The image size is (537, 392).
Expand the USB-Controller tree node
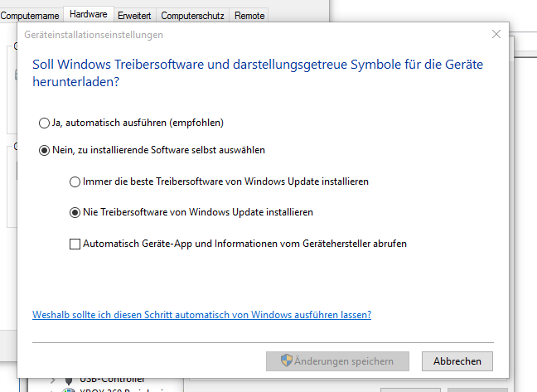coord(53,380)
